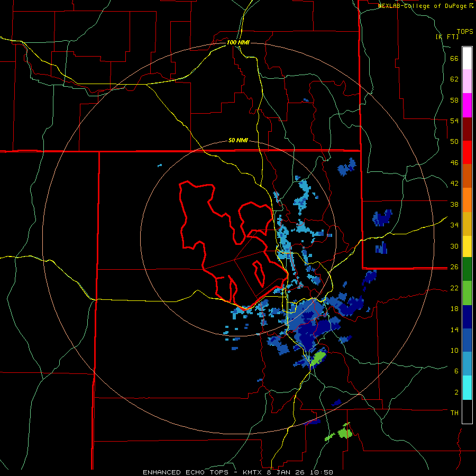Click the NEXLAB-College of DuPage label
476x476 pixels.
click(425, 6)
